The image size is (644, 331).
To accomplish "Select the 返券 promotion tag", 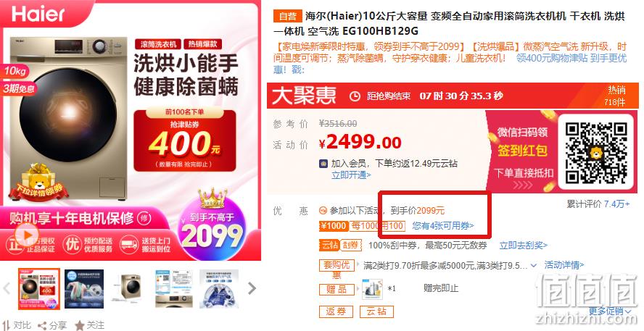I will pos(336,311).
